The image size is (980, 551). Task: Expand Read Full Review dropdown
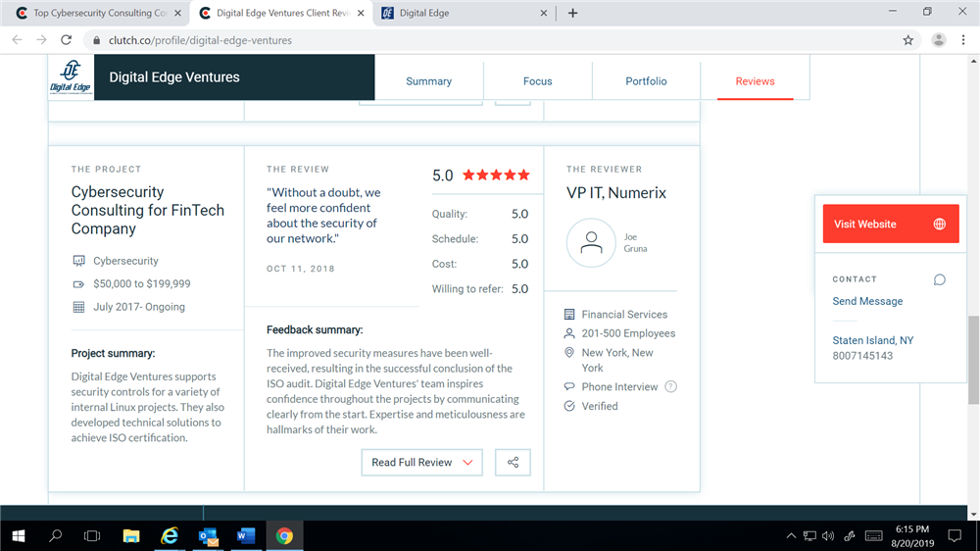(421, 462)
